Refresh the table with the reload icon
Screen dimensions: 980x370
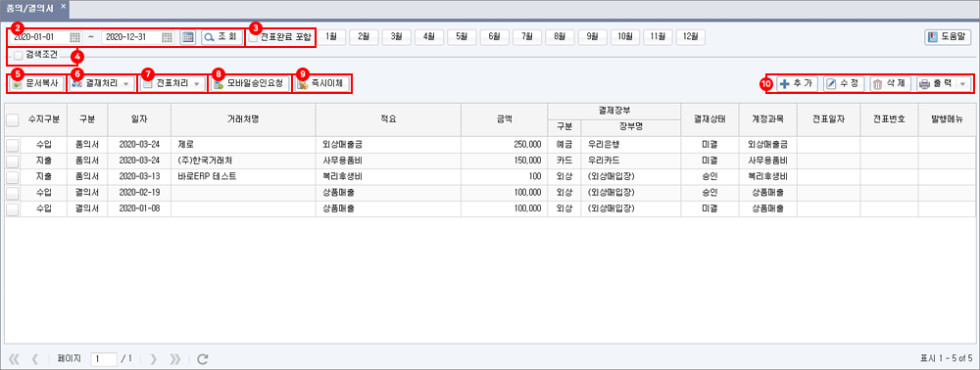point(202,359)
